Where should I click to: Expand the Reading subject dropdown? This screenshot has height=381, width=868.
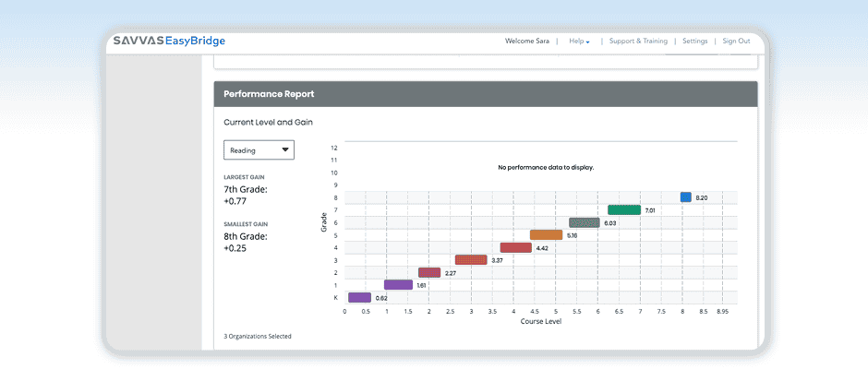tap(259, 149)
